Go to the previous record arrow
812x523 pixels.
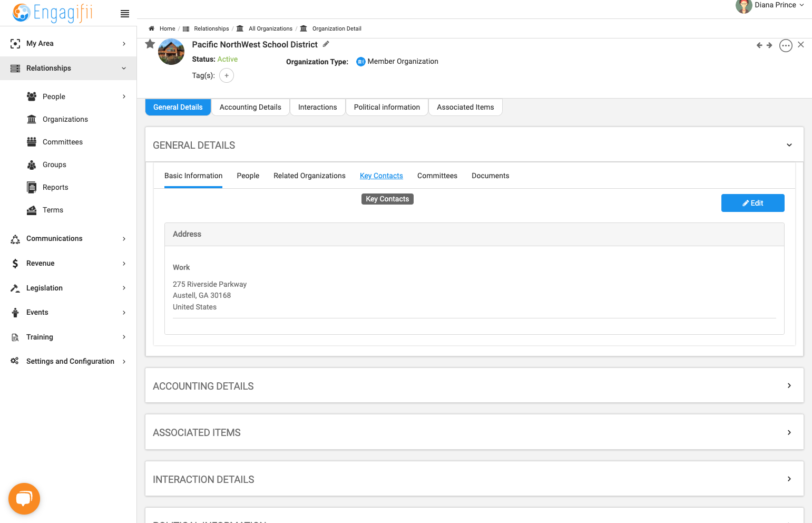[x=759, y=45]
